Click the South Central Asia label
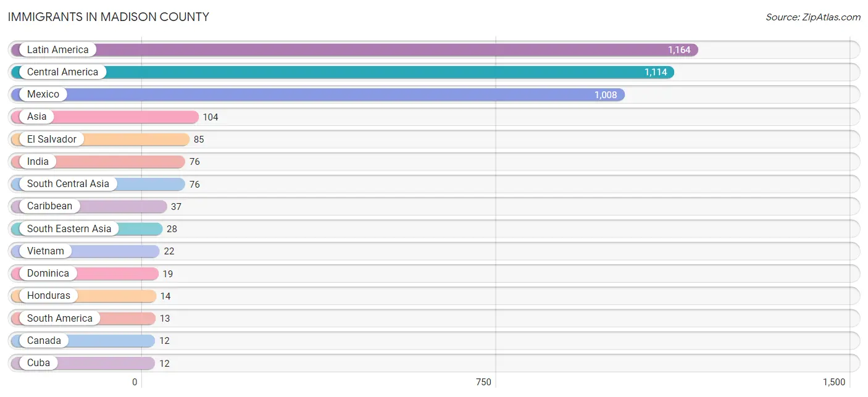This screenshot has width=868, height=397. (x=68, y=183)
